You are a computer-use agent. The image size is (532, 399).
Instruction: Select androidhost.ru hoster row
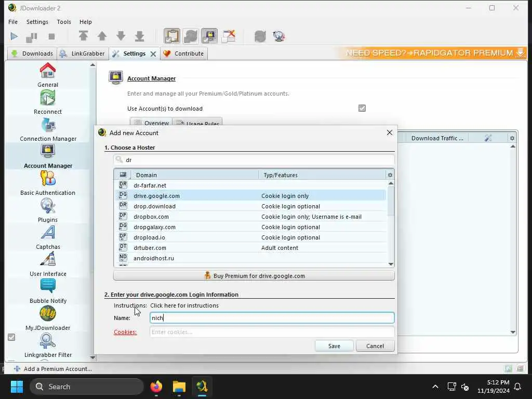pyautogui.click(x=250, y=258)
